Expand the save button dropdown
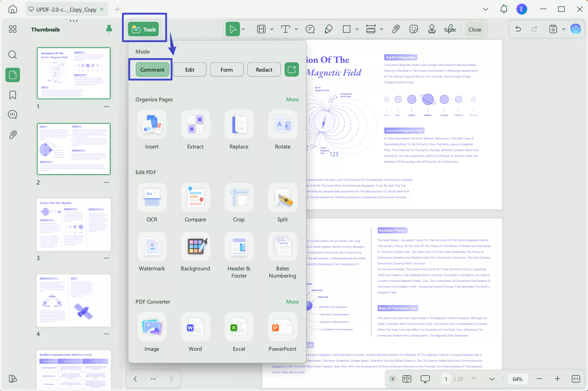 click(563, 29)
